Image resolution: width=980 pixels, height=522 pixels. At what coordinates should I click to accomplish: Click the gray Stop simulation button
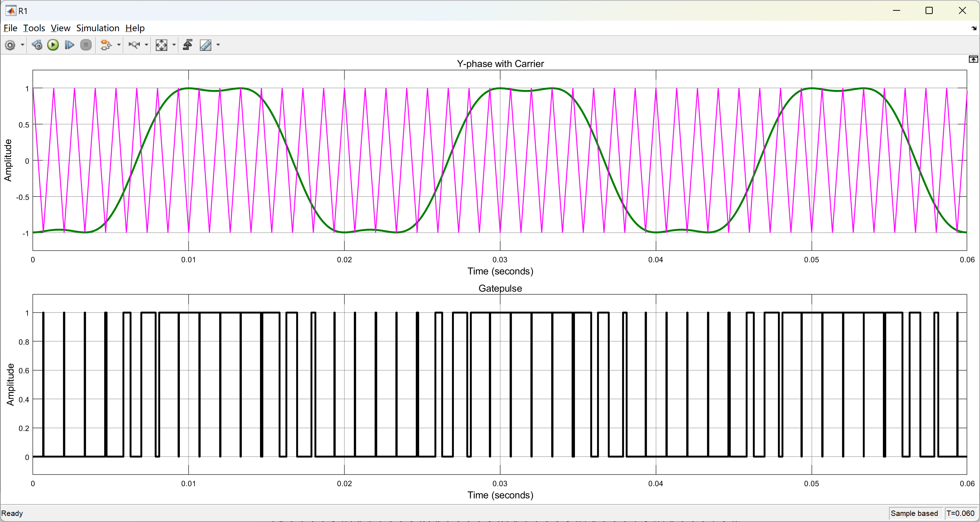[x=86, y=45]
